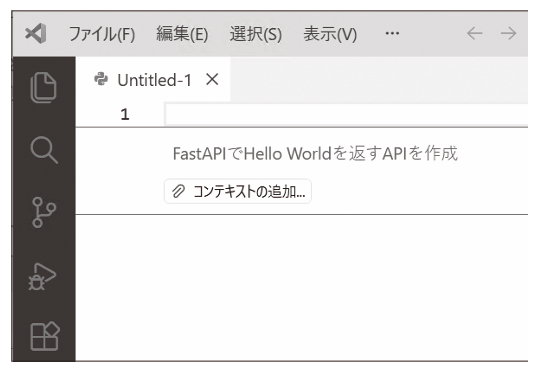Screen dimensions: 540x374
Task: Open the Source Control view
Action: [x=44, y=212]
